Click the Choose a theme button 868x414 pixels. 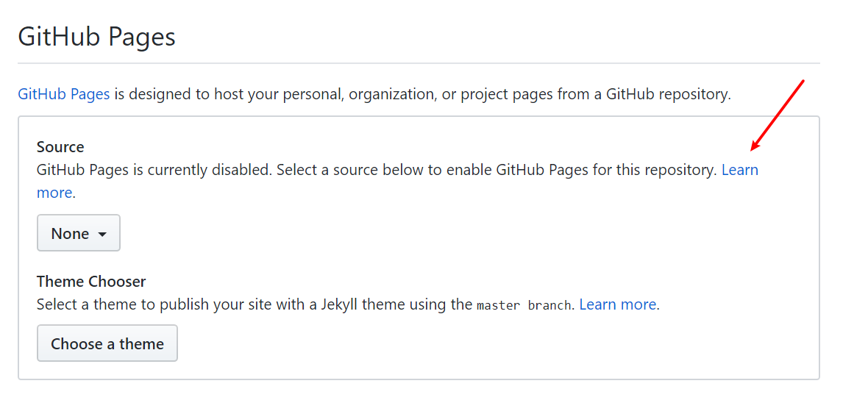(x=107, y=343)
